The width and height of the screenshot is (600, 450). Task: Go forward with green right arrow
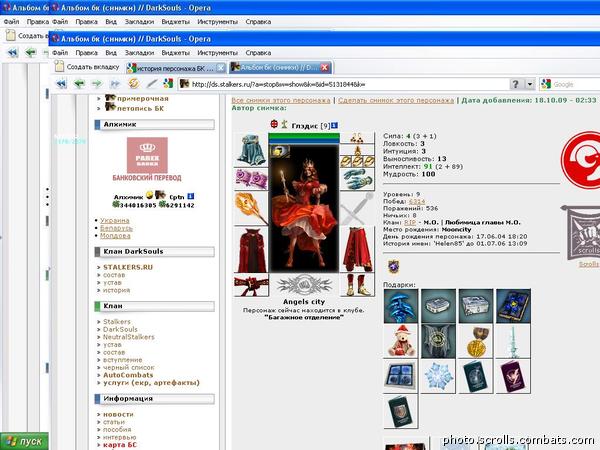coord(97,83)
